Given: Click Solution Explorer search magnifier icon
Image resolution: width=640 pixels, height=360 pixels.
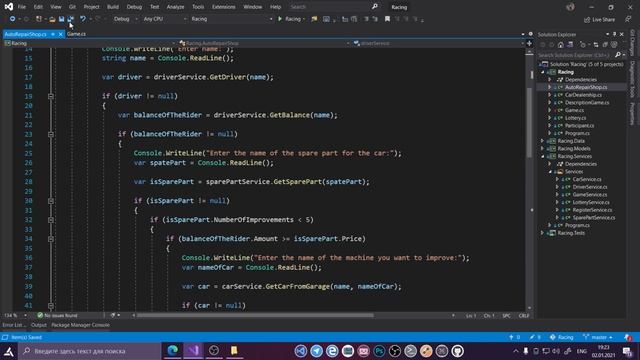Looking at the screenshot, I should point(618,55).
